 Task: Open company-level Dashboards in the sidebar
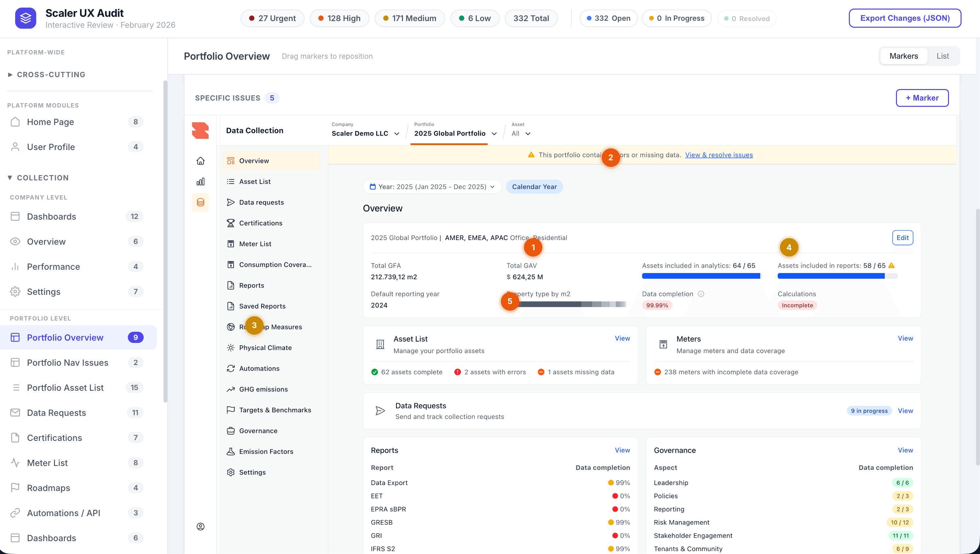(78, 217)
